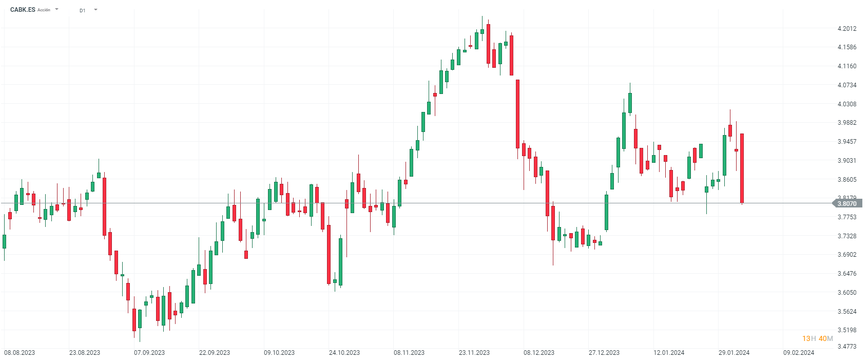Click the 3.8070 current price tag
868x361 pixels.
847,203
